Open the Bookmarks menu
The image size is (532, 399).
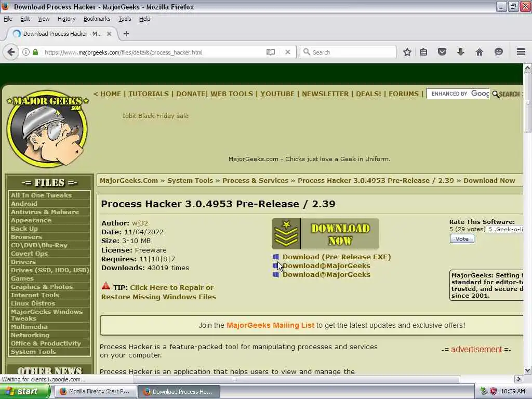tap(97, 19)
